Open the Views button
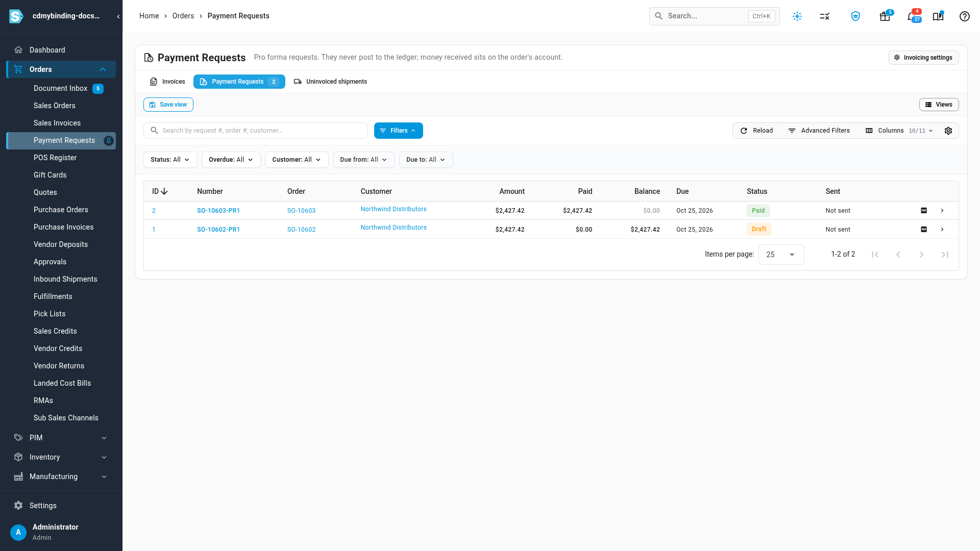The width and height of the screenshot is (980, 551). [x=939, y=105]
